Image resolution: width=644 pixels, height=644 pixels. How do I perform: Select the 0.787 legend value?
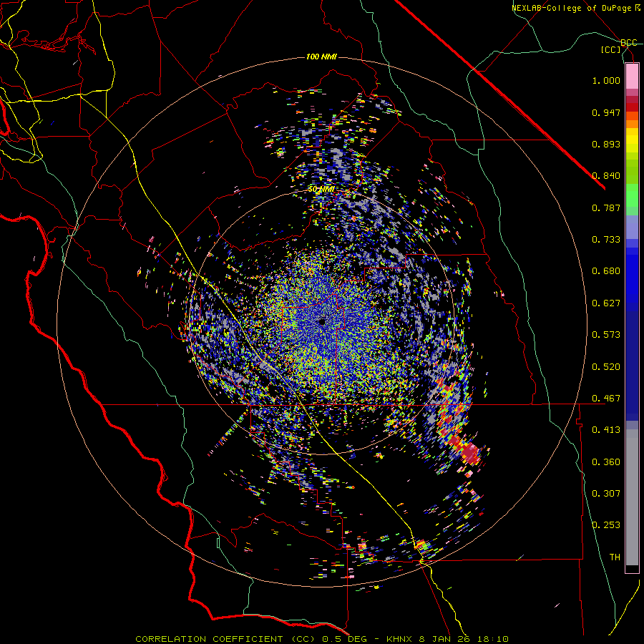click(606, 208)
